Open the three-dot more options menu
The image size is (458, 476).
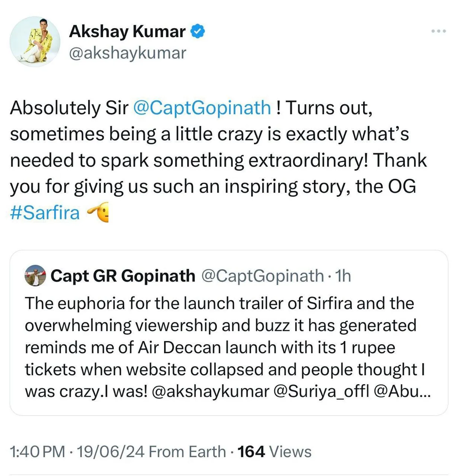[439, 31]
